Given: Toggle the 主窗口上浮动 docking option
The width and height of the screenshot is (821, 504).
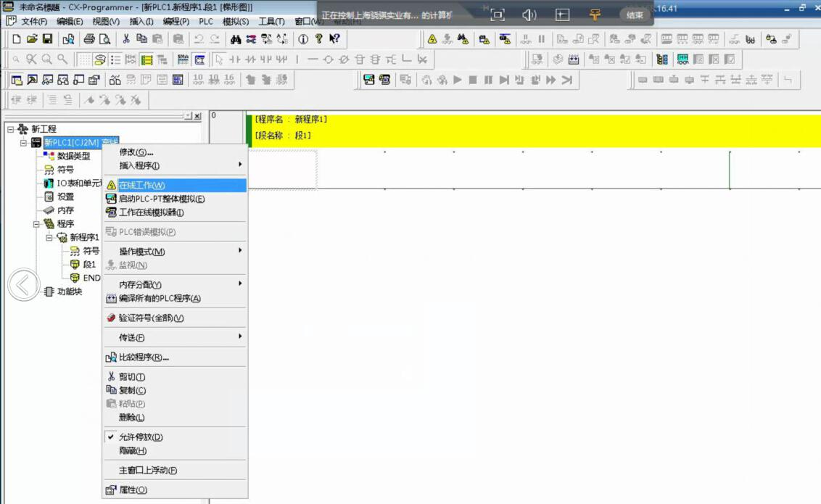Looking at the screenshot, I should tap(148, 471).
